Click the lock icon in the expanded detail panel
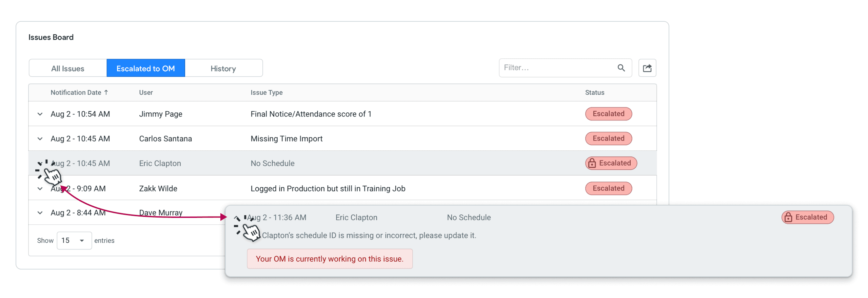This screenshot has width=868, height=298. [788, 217]
